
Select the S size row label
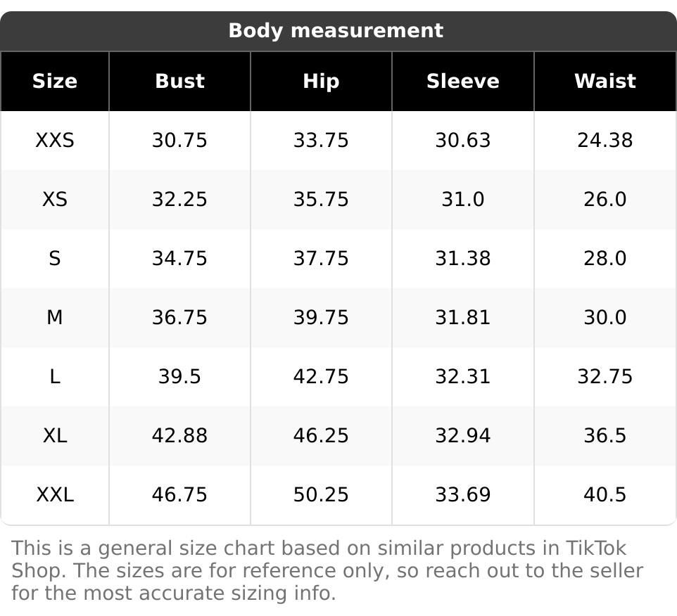pos(55,259)
